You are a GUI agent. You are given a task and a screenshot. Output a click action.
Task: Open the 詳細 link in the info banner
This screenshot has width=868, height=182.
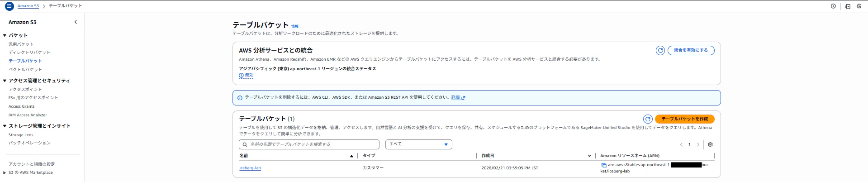pyautogui.click(x=455, y=97)
